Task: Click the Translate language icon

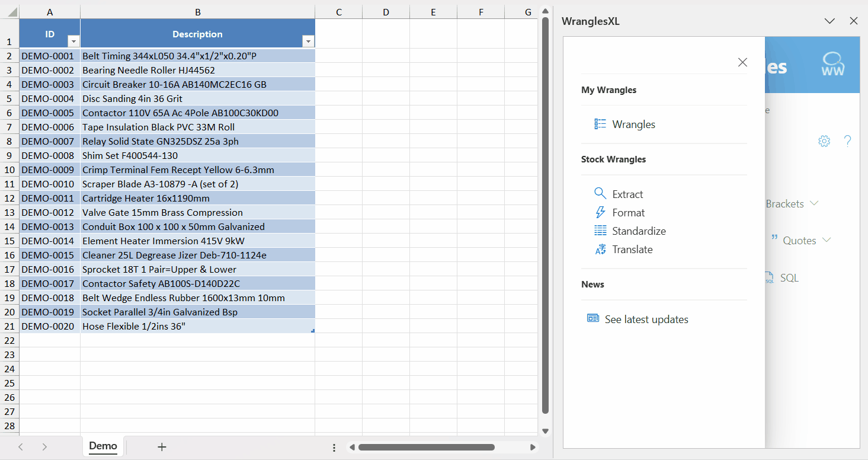Action: tap(600, 250)
